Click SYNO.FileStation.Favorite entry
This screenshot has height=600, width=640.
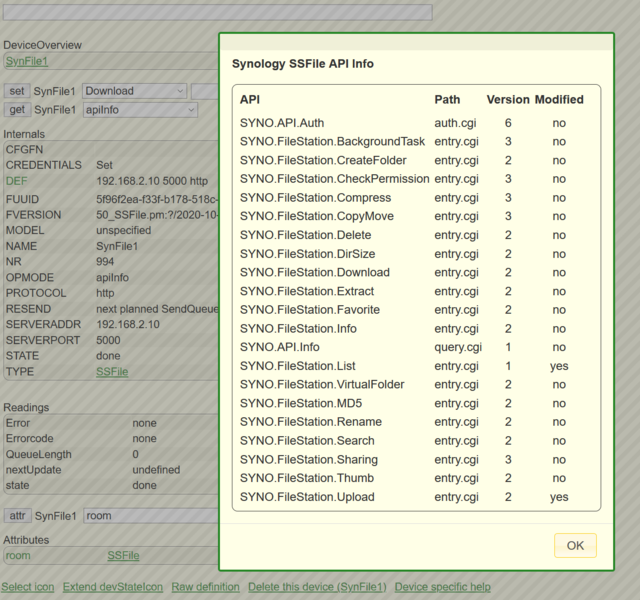tap(310, 309)
